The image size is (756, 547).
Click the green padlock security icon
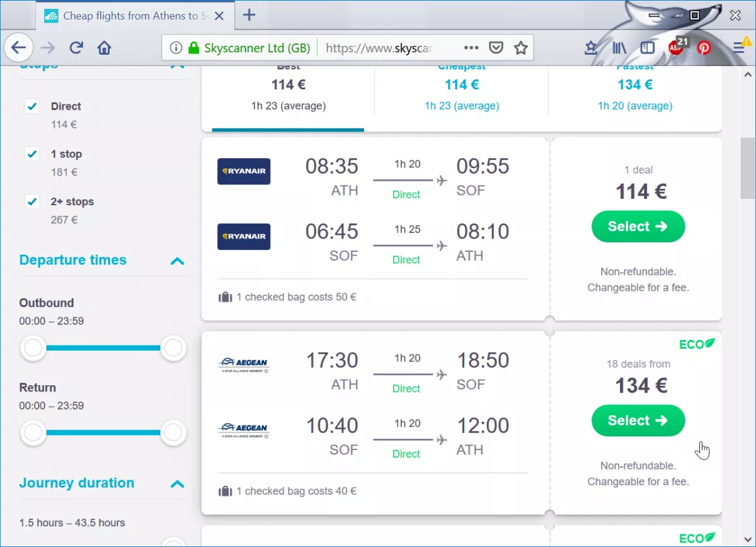click(194, 48)
